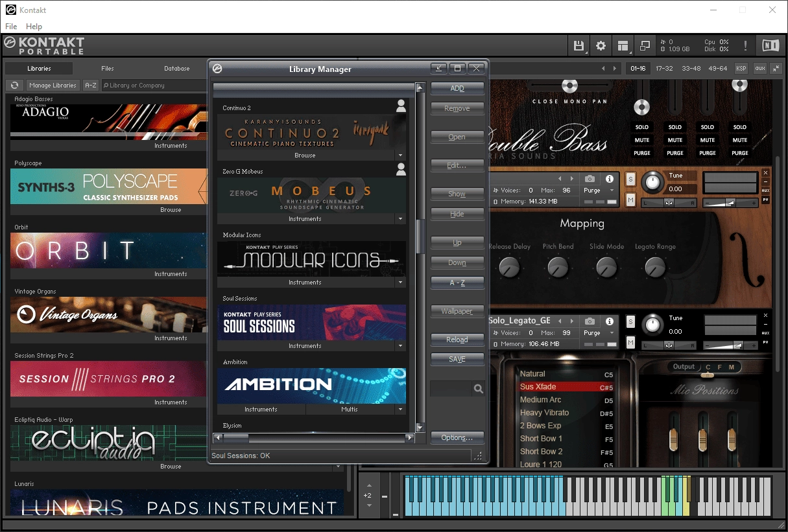Toggle the second mic MUTE button

(x=675, y=140)
